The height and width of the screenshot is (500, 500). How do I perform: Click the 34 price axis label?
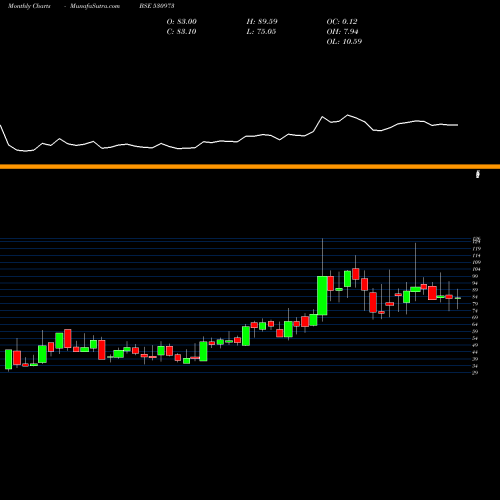coord(475,366)
